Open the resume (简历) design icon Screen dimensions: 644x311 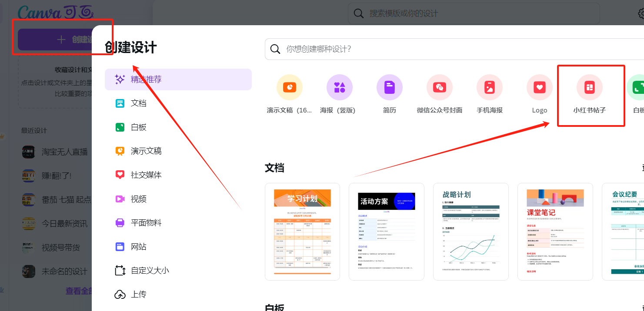[389, 87]
